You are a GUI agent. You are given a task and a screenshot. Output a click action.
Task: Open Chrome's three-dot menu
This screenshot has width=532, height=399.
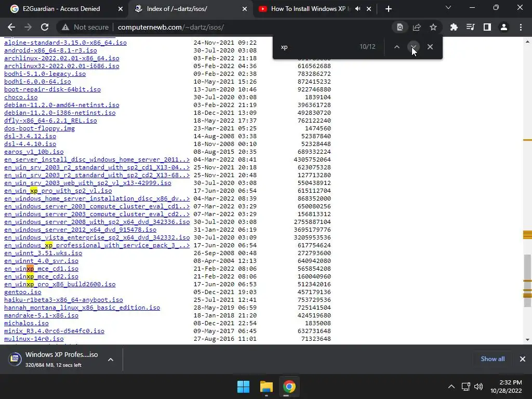521,27
